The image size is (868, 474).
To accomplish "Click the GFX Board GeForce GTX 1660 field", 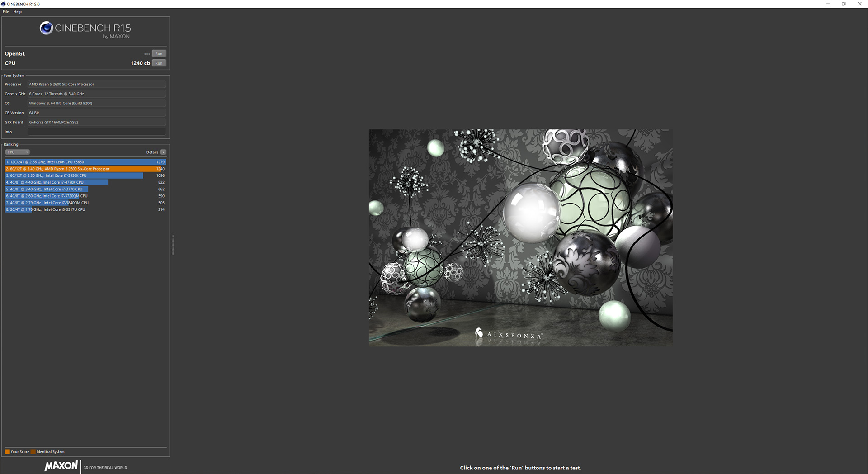I will [97, 122].
